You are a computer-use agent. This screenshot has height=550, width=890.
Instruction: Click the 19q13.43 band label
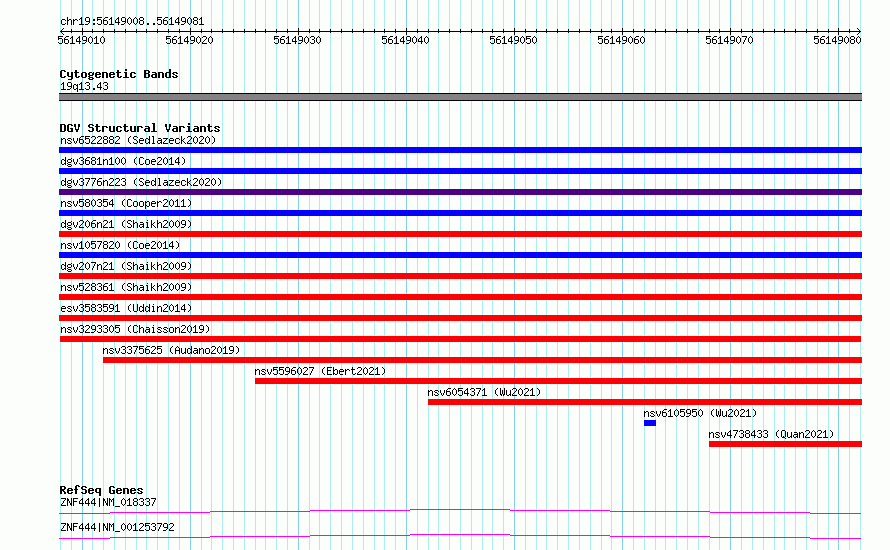(x=84, y=86)
